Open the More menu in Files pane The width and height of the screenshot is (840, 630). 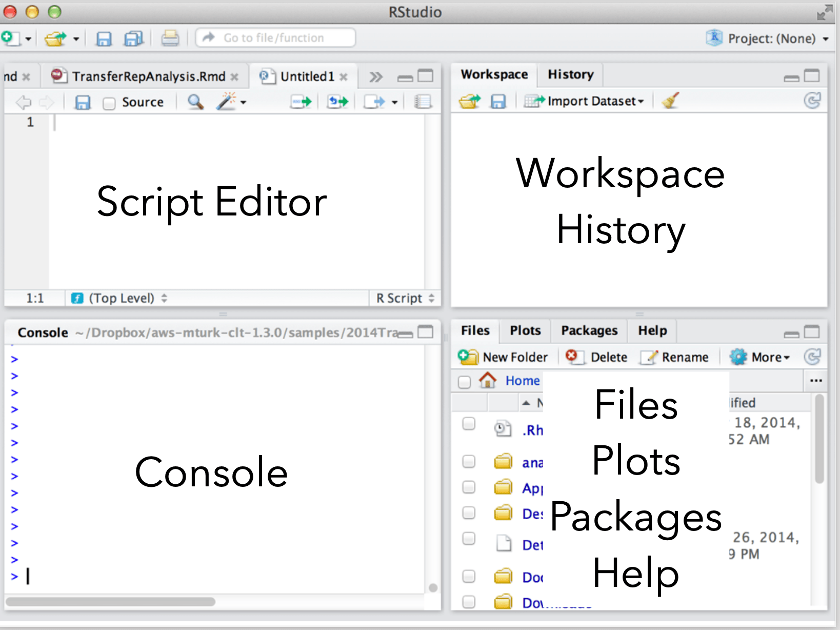click(x=761, y=357)
